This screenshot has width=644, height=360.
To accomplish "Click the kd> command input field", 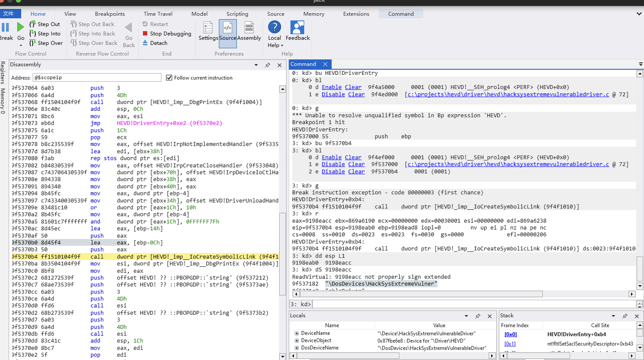I will click(473, 304).
